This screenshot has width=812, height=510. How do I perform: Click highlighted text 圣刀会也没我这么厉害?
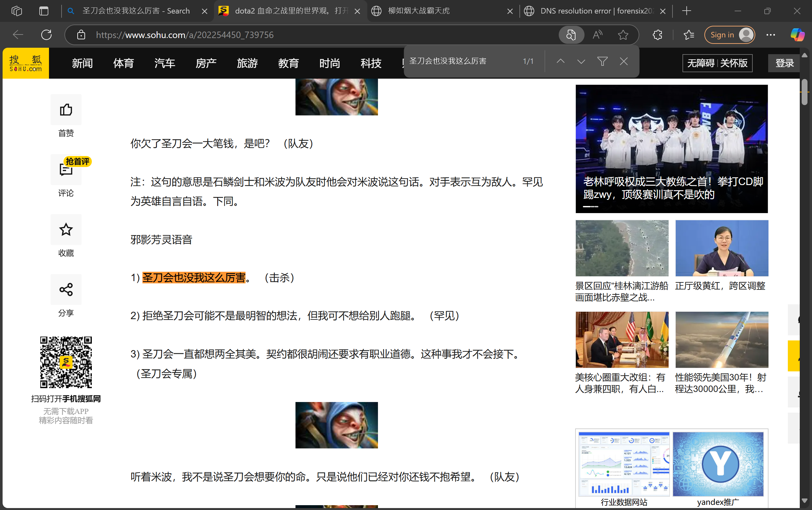(x=194, y=278)
